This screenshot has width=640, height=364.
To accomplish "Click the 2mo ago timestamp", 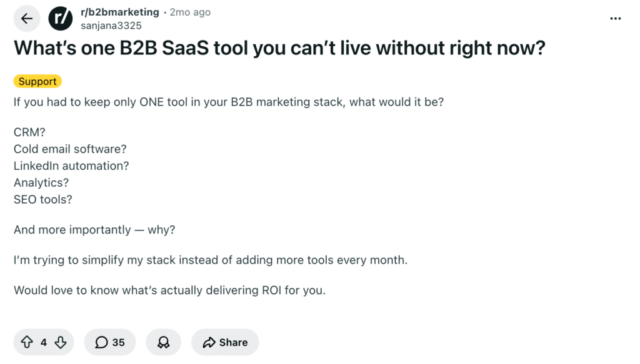I will click(x=190, y=11).
